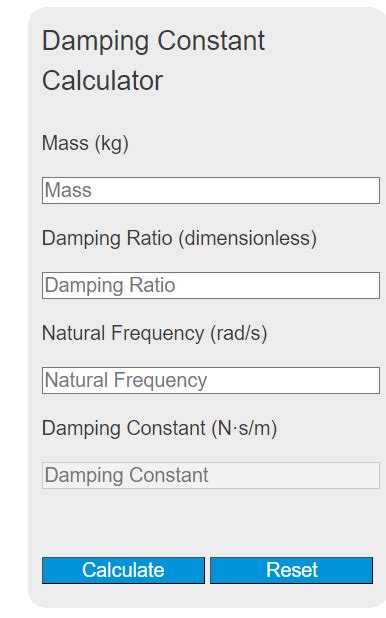Click the '(N·s/m)' unit text

click(x=244, y=428)
